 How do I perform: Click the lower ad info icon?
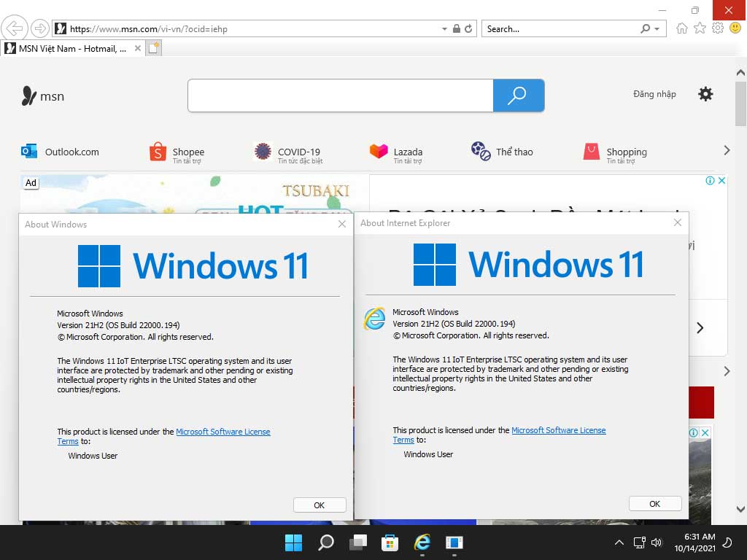694,432
